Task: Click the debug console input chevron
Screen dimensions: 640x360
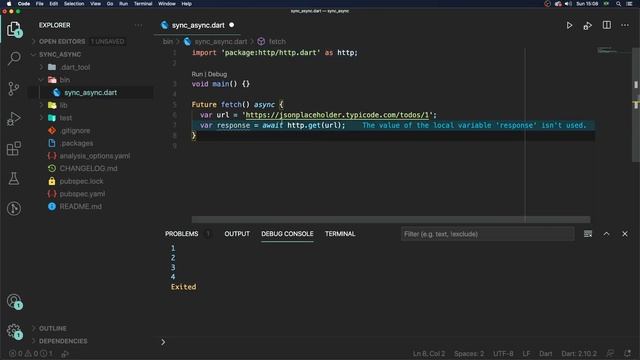Action: pos(163,342)
